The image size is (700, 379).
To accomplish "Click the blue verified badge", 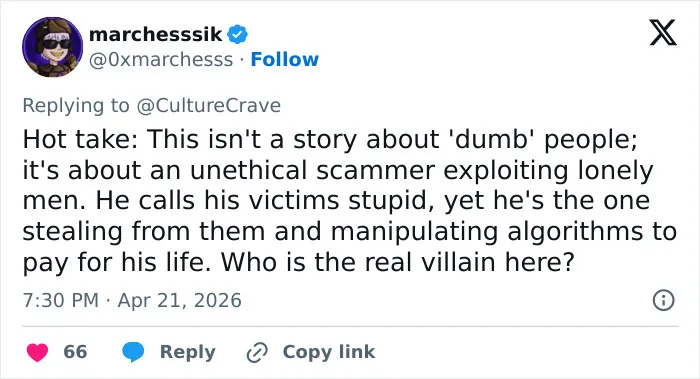I will [238, 34].
